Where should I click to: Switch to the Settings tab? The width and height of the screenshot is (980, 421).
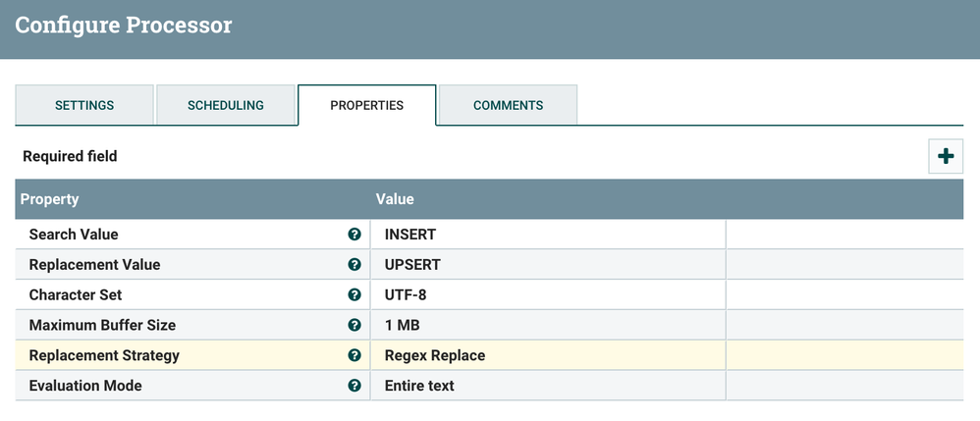point(84,105)
